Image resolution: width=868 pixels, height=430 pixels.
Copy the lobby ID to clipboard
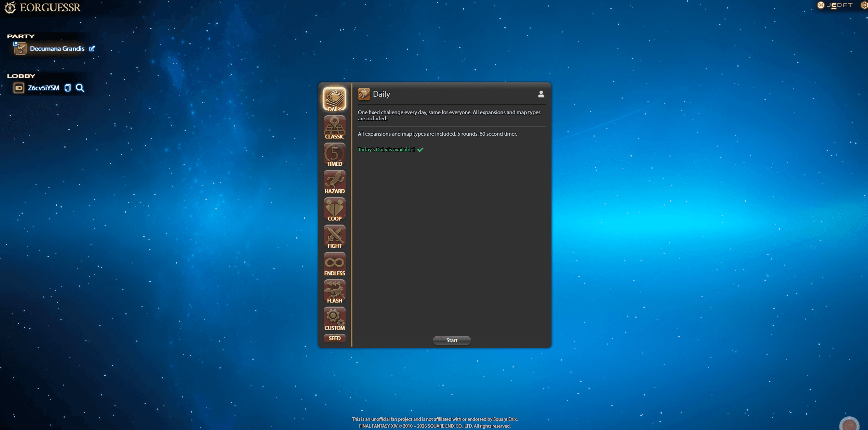[x=68, y=88]
